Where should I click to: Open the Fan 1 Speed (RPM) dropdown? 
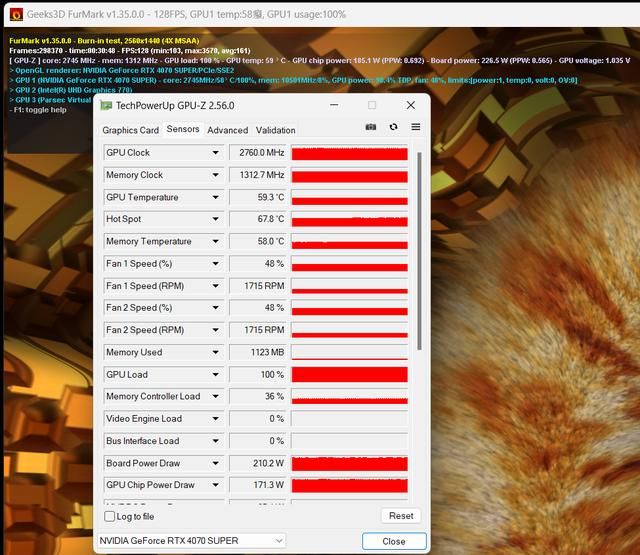pyautogui.click(x=215, y=286)
